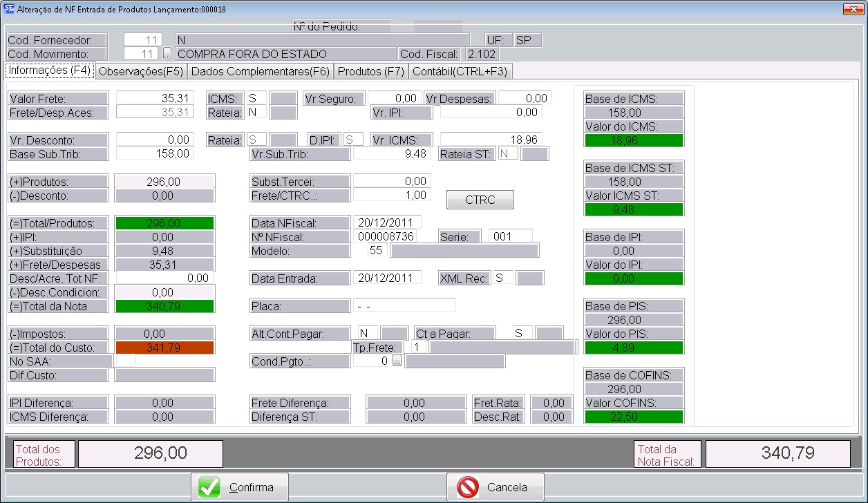Select the Produtos (F7) tab
The image size is (868, 503).
tap(370, 71)
